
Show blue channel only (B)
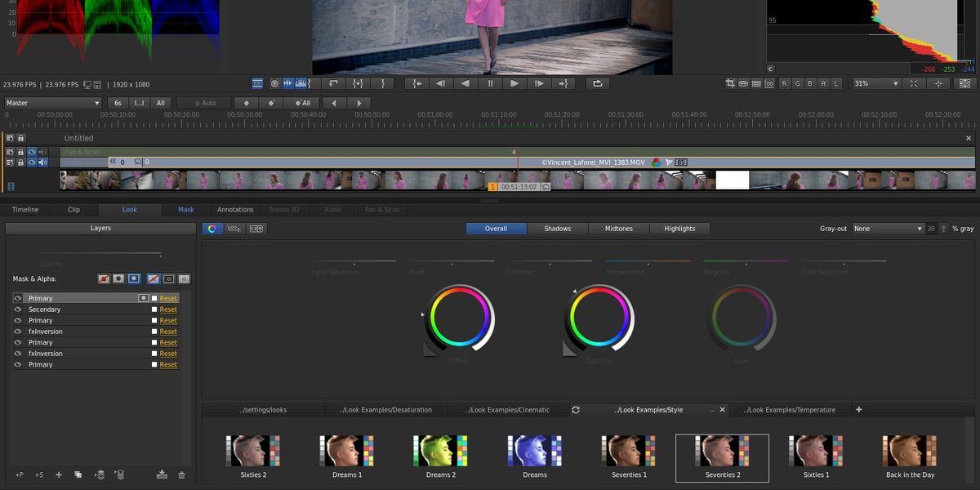click(x=811, y=83)
